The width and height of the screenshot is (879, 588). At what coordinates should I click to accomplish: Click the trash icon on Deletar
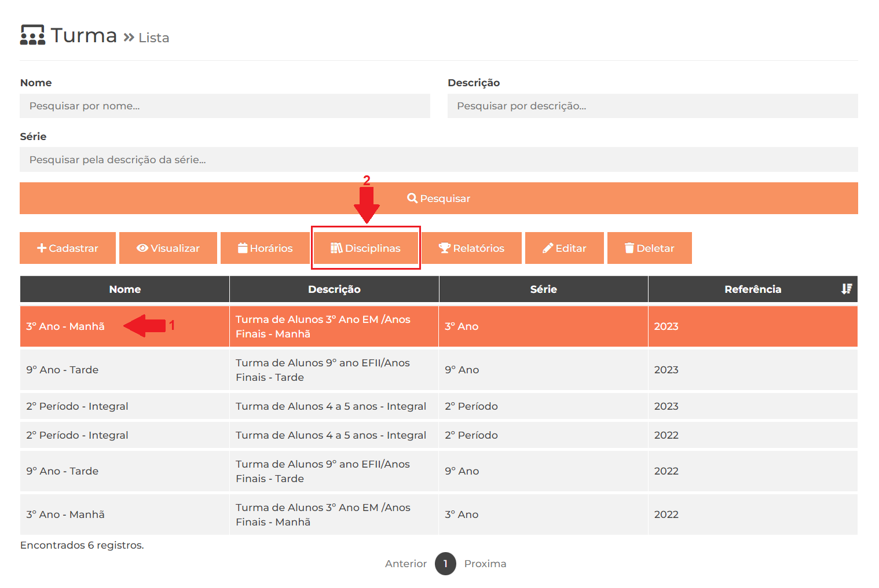pos(629,248)
